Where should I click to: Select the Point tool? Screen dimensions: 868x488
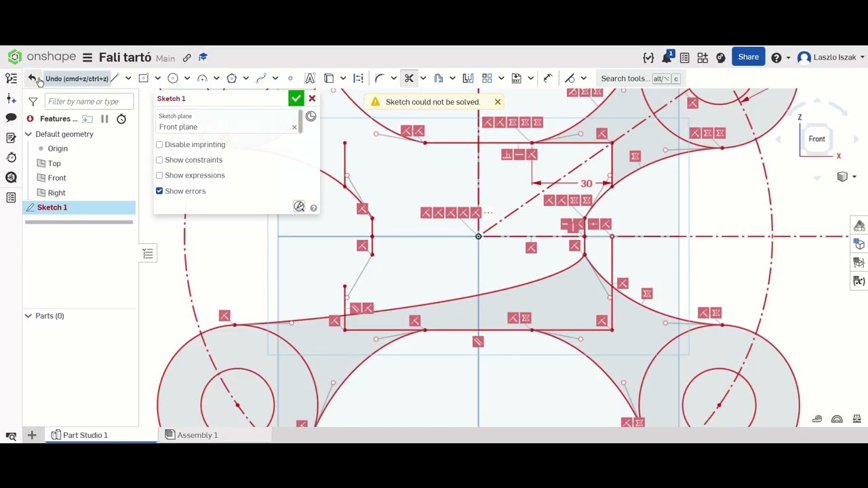tap(290, 79)
